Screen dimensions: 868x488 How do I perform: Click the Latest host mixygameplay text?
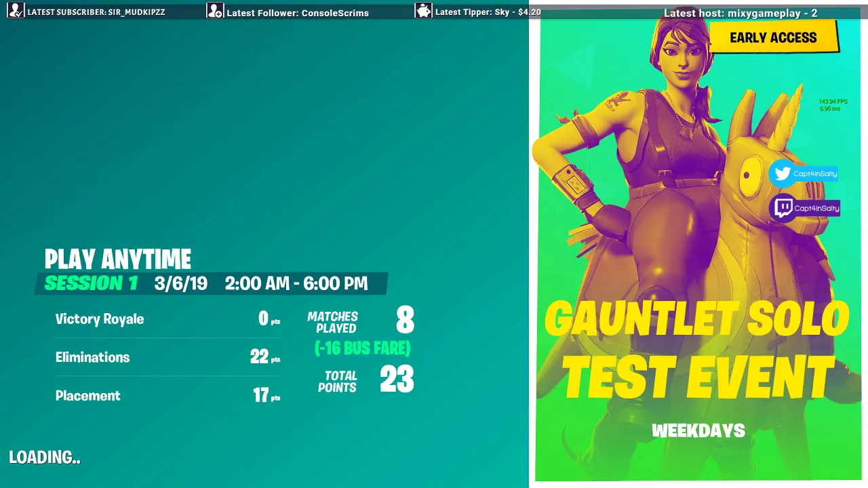(x=741, y=14)
